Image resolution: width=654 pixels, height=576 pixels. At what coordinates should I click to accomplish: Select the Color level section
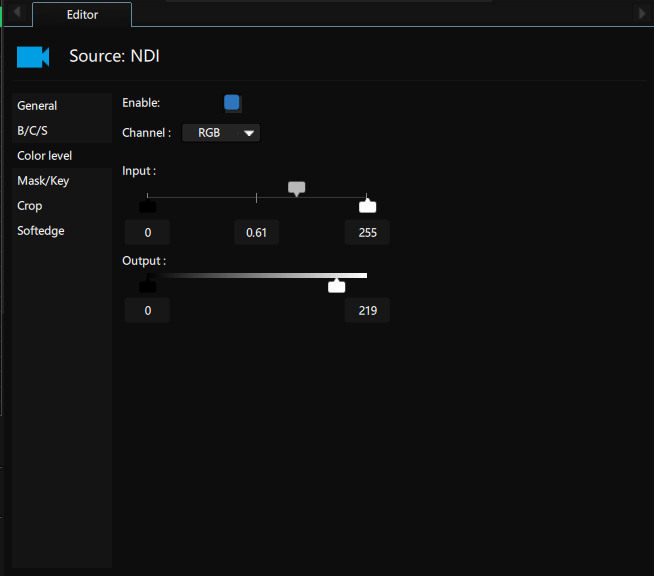click(x=44, y=156)
